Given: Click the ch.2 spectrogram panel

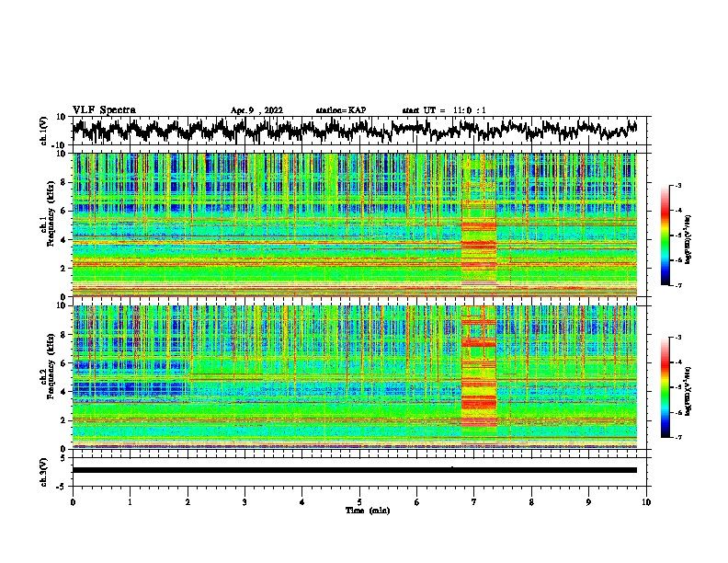Looking at the screenshot, I should pos(355,377).
